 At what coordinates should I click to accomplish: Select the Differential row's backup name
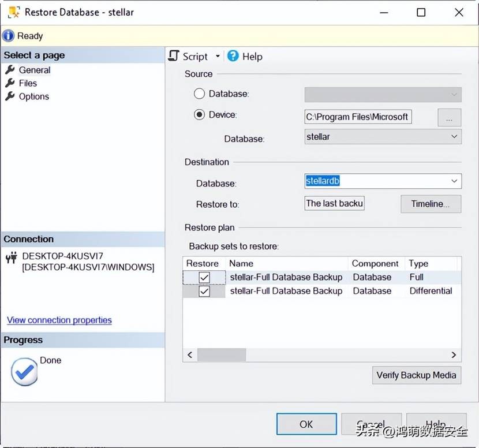point(286,291)
